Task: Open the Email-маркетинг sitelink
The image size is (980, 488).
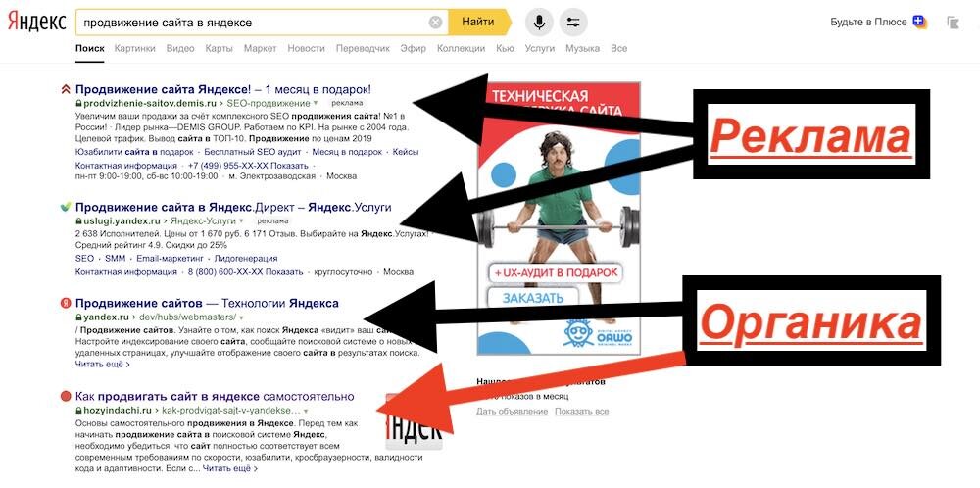Action: [x=170, y=258]
